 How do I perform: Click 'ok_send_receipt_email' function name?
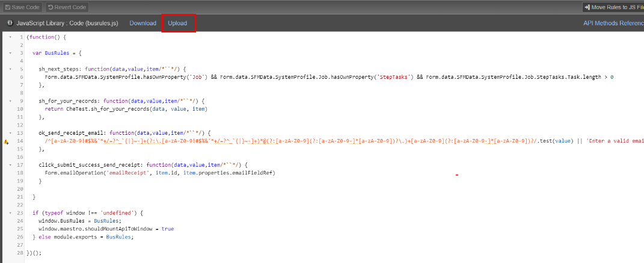(71, 133)
